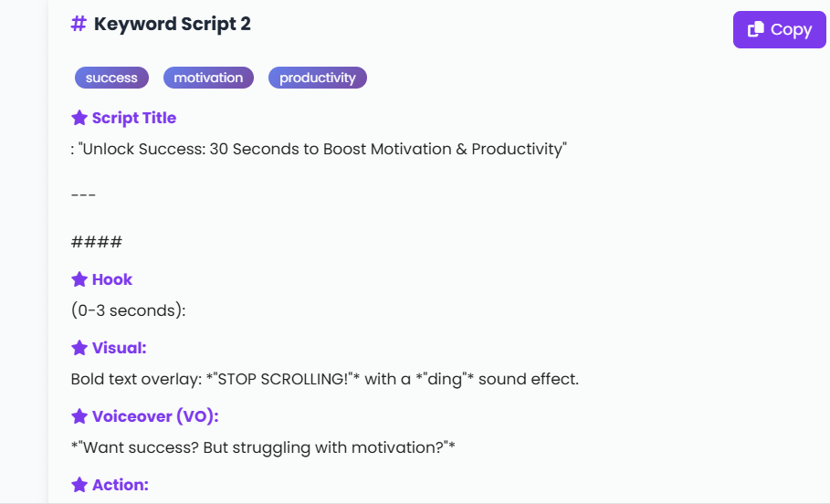Click the 'Script Title' section label
830x504 pixels.
(134, 118)
